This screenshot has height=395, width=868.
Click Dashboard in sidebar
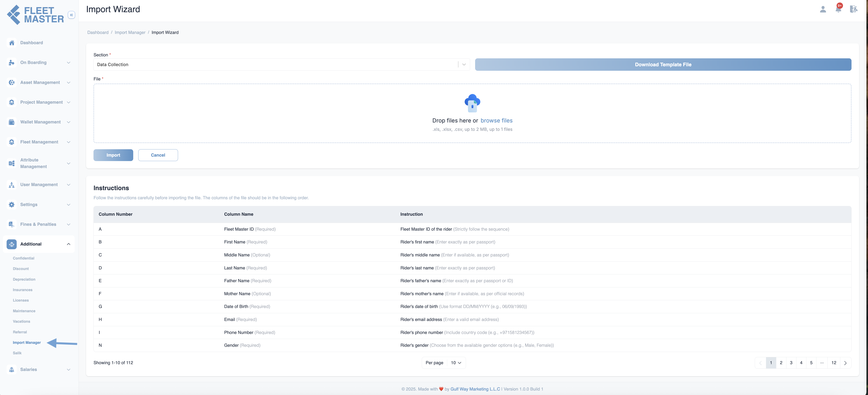(32, 43)
